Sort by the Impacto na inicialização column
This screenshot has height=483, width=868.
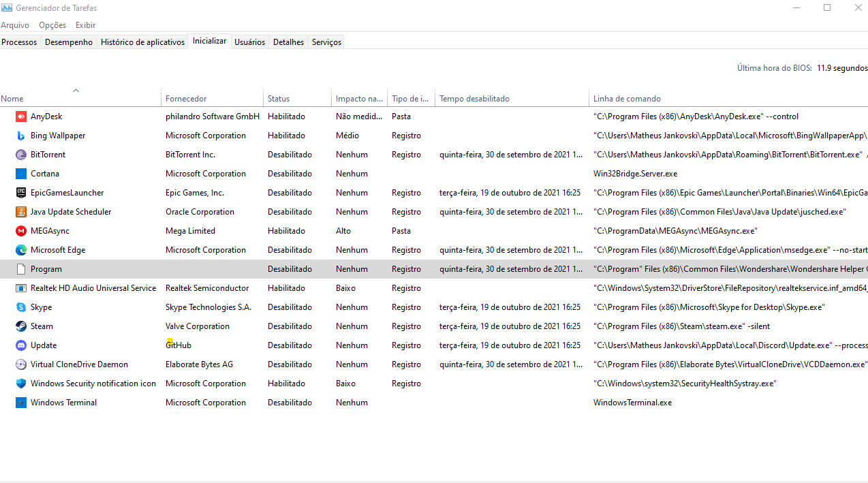coord(359,98)
